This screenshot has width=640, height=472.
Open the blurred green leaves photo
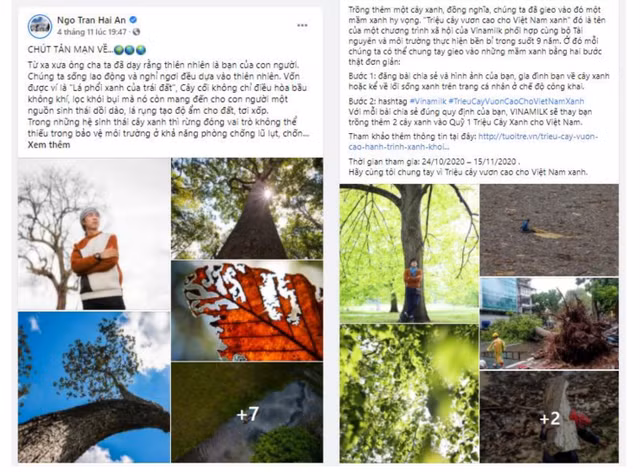point(409,394)
